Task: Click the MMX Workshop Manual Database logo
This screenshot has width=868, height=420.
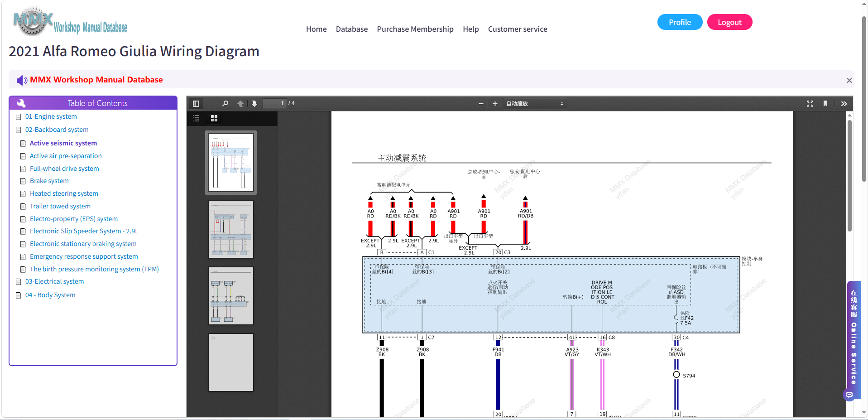Action: click(70, 21)
